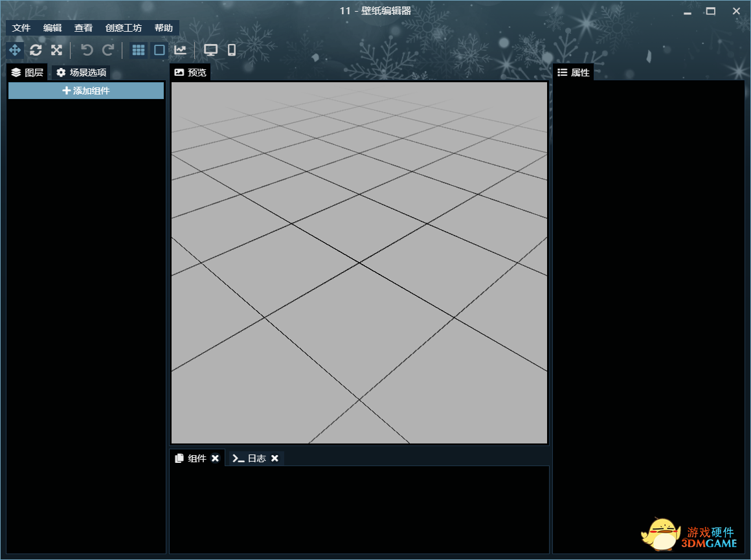The image size is (751, 560).
Task: Open the 查看 menu
Action: (84, 28)
